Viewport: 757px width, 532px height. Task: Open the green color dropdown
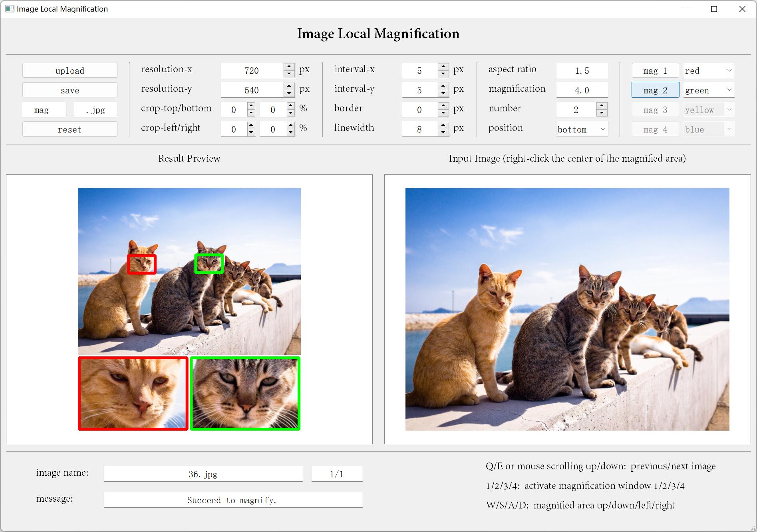click(x=709, y=90)
